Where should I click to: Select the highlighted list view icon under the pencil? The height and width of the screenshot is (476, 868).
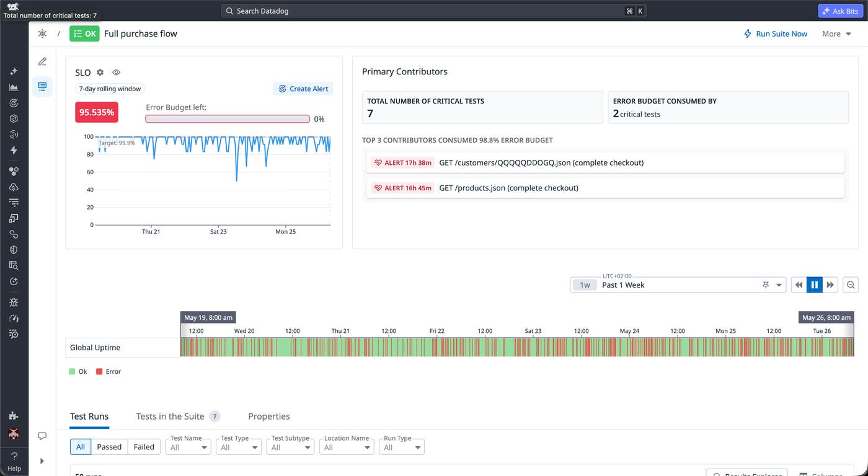42,87
